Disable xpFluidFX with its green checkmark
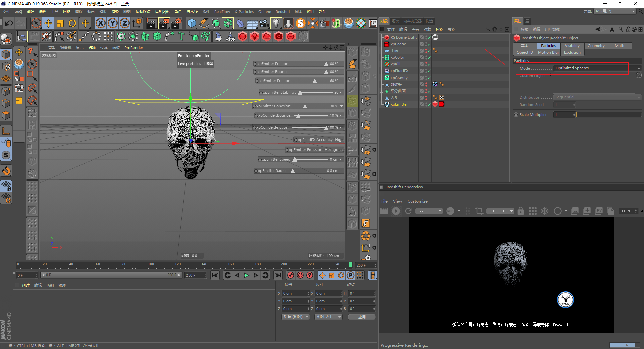 (x=429, y=71)
